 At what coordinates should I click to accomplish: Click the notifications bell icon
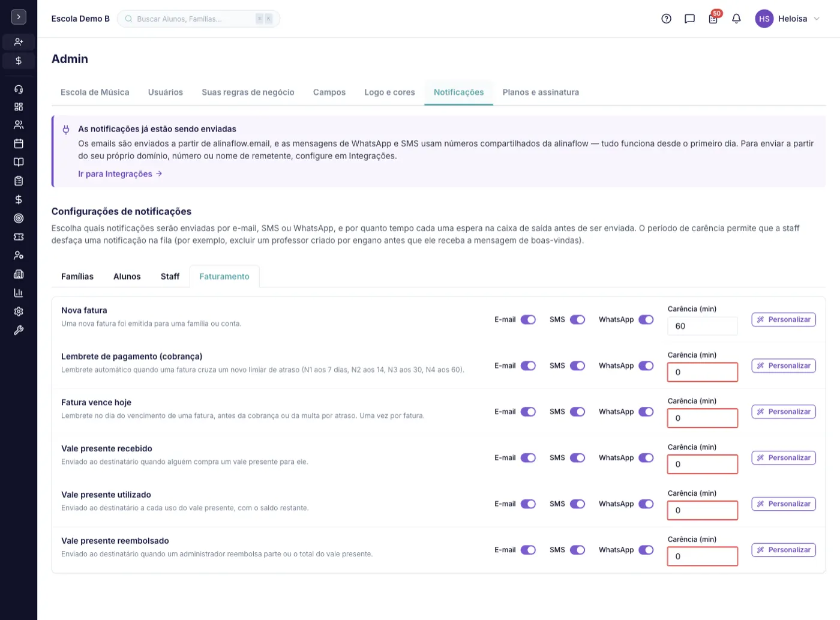[x=736, y=19]
